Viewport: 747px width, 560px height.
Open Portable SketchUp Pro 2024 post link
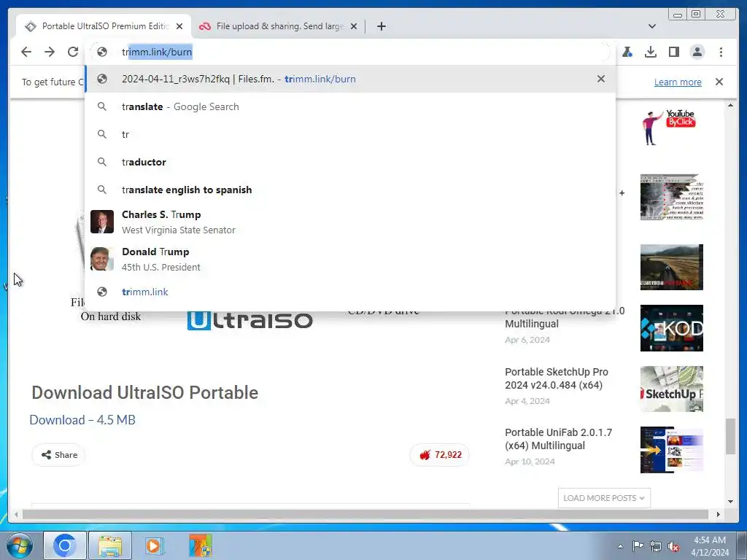click(557, 378)
